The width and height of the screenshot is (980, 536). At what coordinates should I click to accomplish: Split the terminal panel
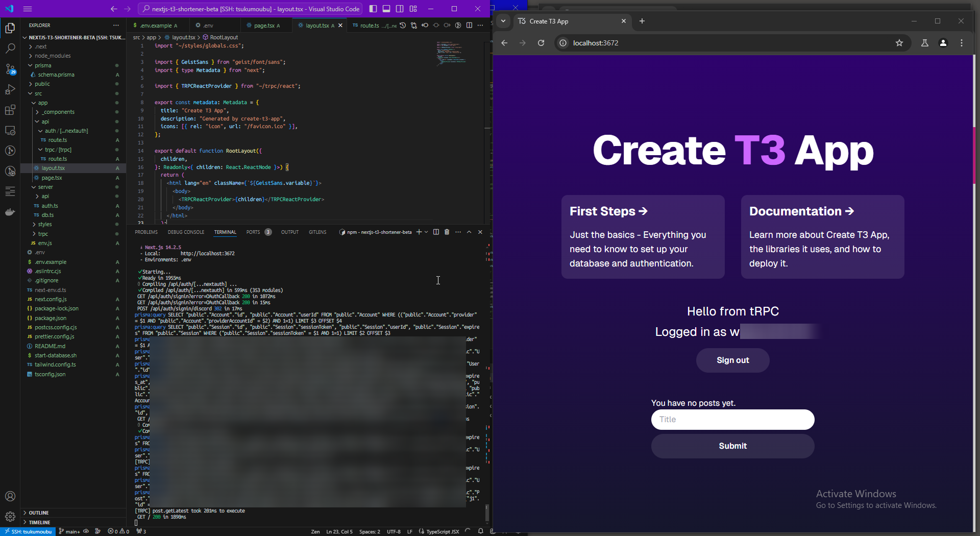click(436, 232)
